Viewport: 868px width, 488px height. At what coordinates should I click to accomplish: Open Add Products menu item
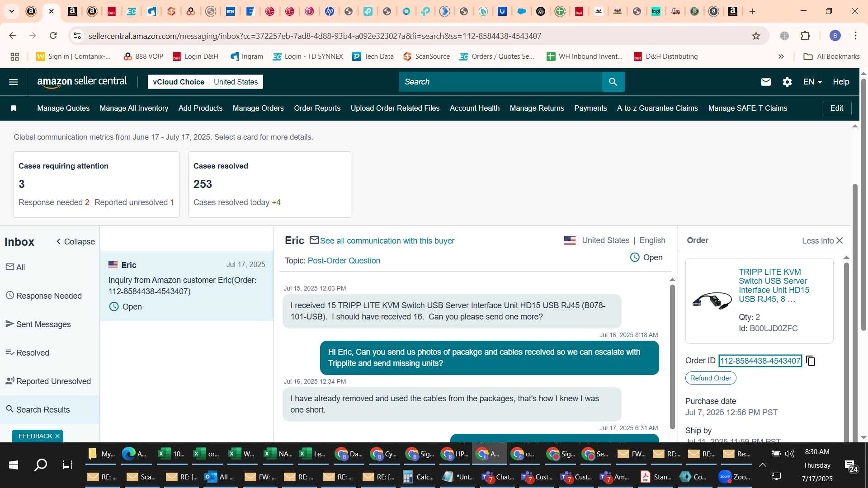(x=200, y=108)
